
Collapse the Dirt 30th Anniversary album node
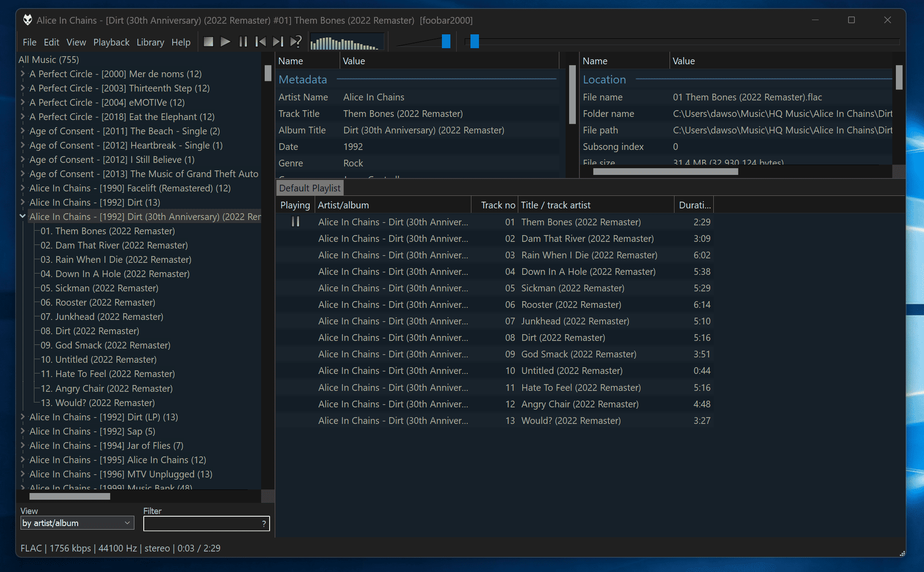(x=22, y=216)
